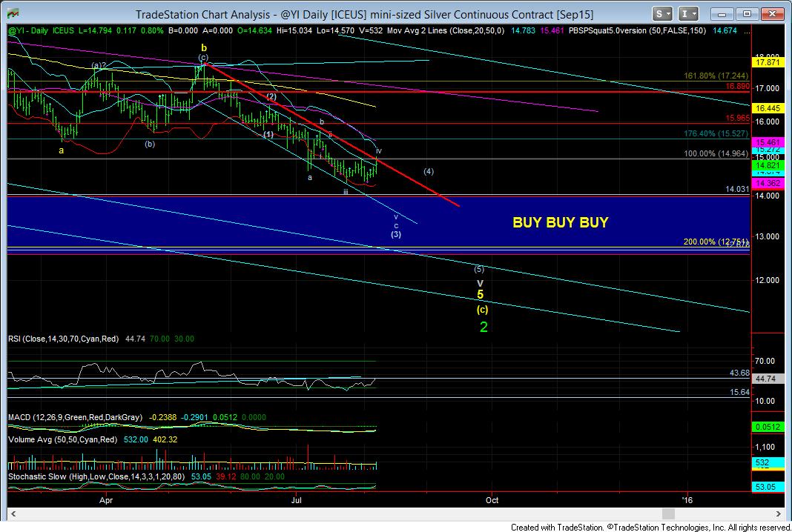Select the thick red descending trendline
792x532 pixels.
(331, 134)
